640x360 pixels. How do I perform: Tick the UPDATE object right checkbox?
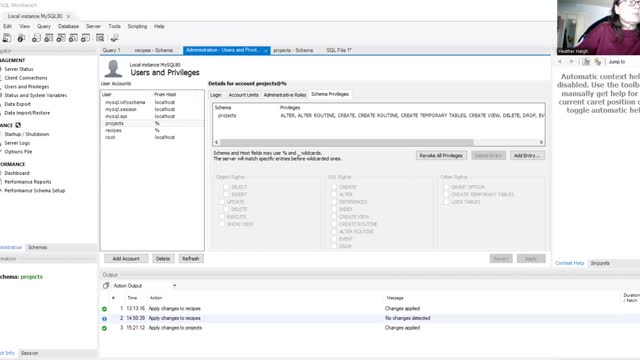tap(222, 202)
